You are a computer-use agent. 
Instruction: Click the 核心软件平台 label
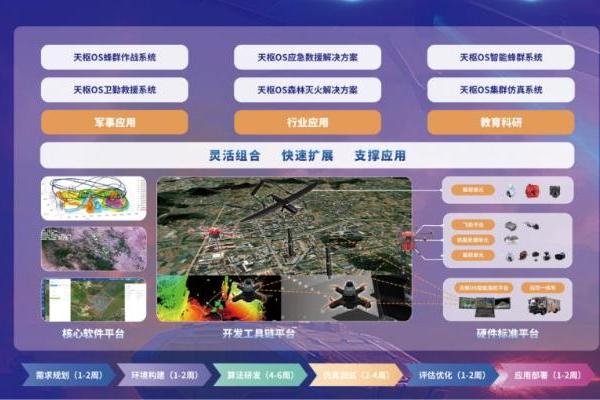(x=93, y=333)
